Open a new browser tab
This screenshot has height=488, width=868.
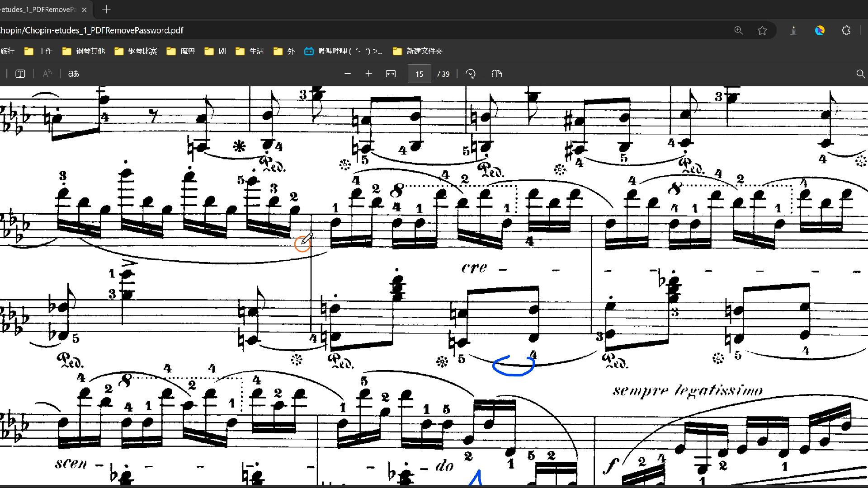pyautogui.click(x=106, y=9)
